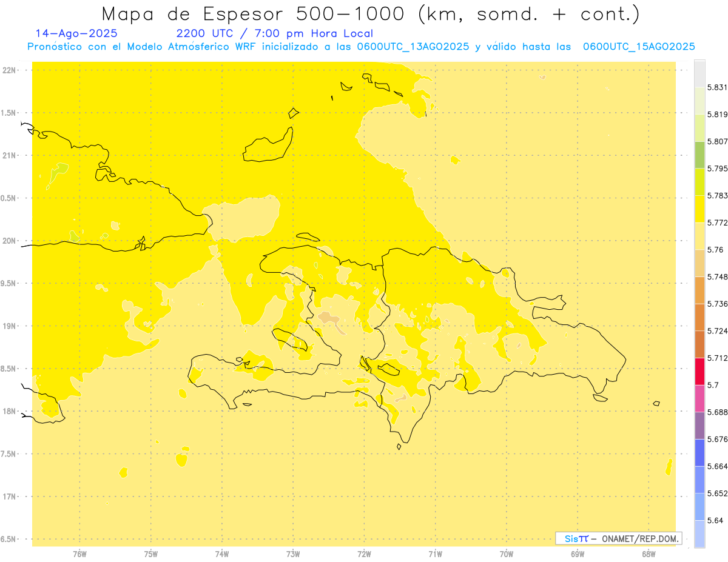Pick the yellow-green swatch between 5.795 and 5.783

[x=699, y=181]
